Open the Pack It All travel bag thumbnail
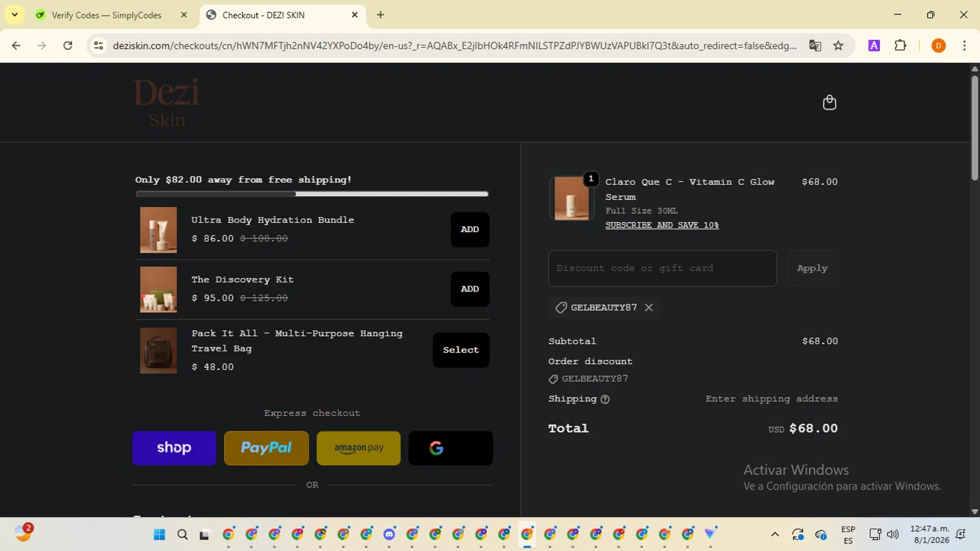Image resolution: width=980 pixels, height=551 pixels. click(x=158, y=350)
